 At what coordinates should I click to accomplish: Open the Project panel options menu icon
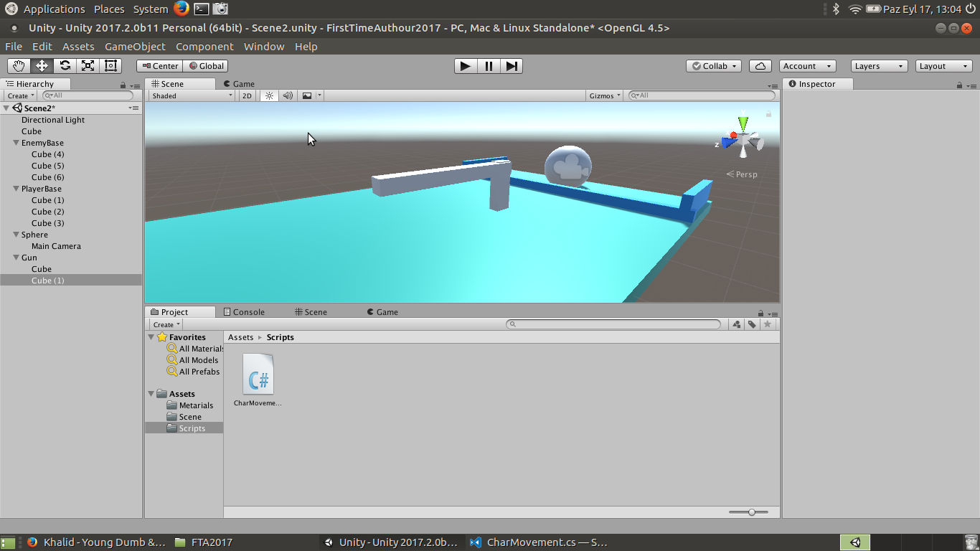pyautogui.click(x=772, y=313)
